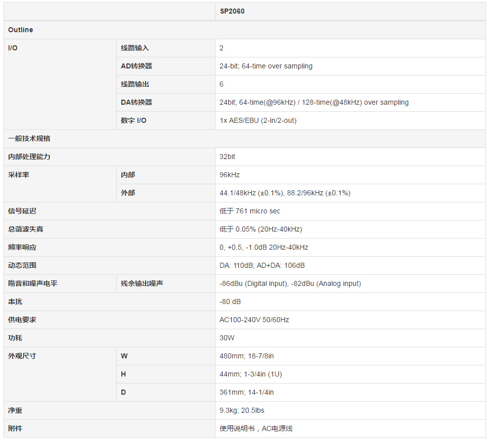Select the 总谐波失真 row label

click(x=26, y=229)
